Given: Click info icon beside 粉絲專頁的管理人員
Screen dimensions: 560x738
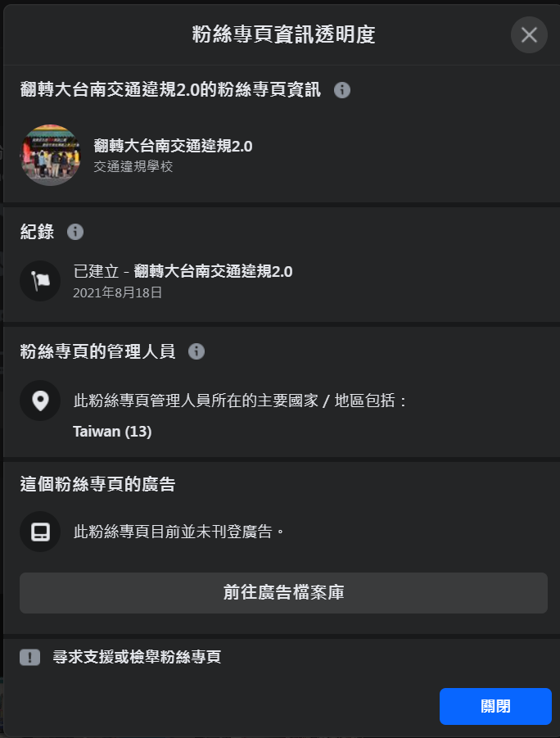Looking at the screenshot, I should tap(196, 351).
